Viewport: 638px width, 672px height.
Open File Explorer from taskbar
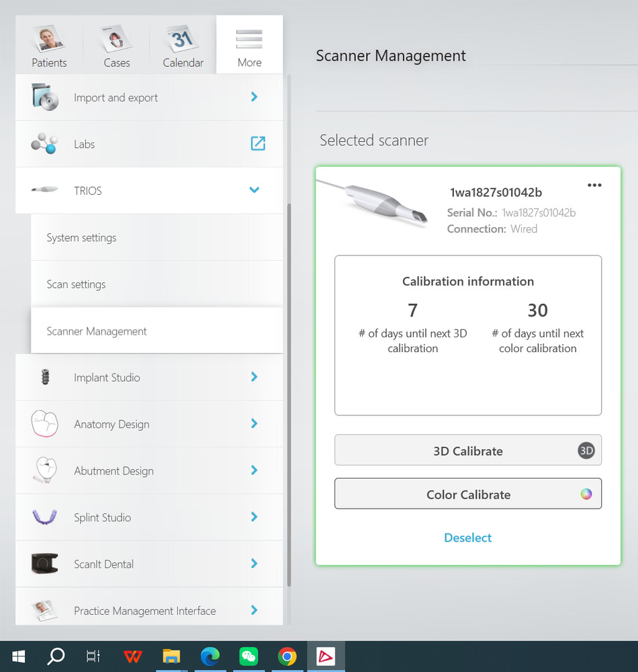(x=171, y=656)
